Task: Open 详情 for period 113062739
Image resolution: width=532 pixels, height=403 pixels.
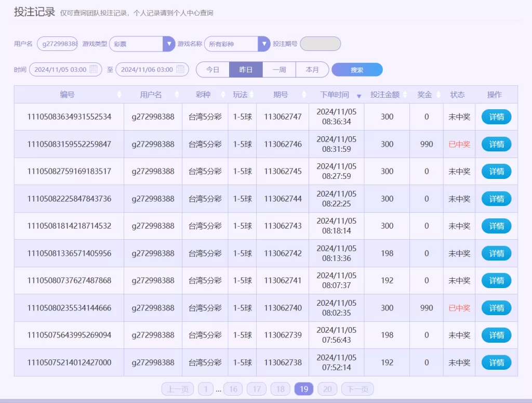Action: click(496, 335)
